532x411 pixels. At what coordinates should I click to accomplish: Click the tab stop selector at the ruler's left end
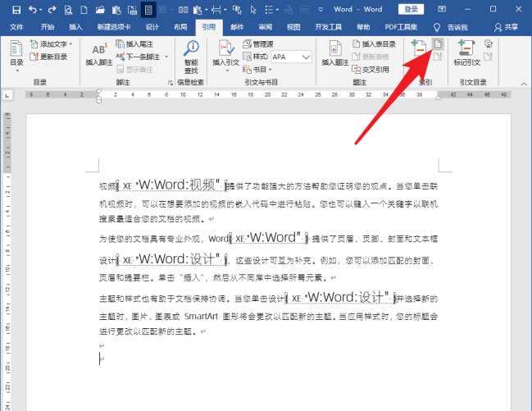coord(7,96)
